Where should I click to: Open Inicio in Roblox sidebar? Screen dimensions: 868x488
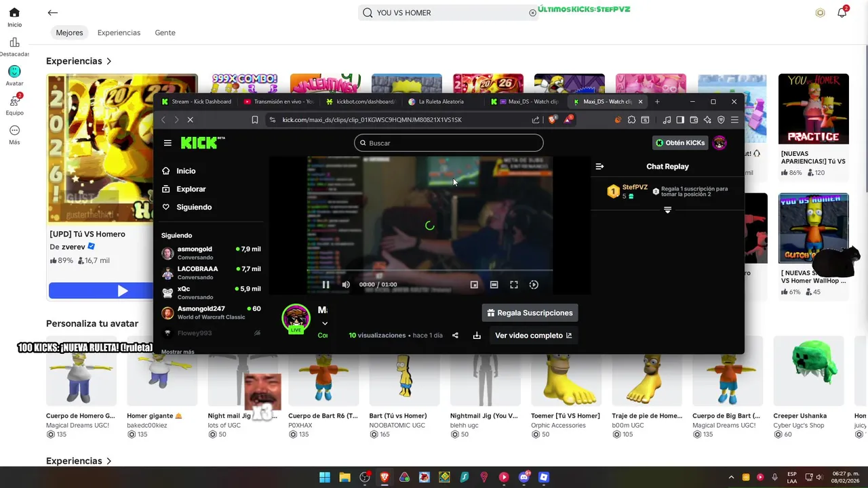point(14,17)
